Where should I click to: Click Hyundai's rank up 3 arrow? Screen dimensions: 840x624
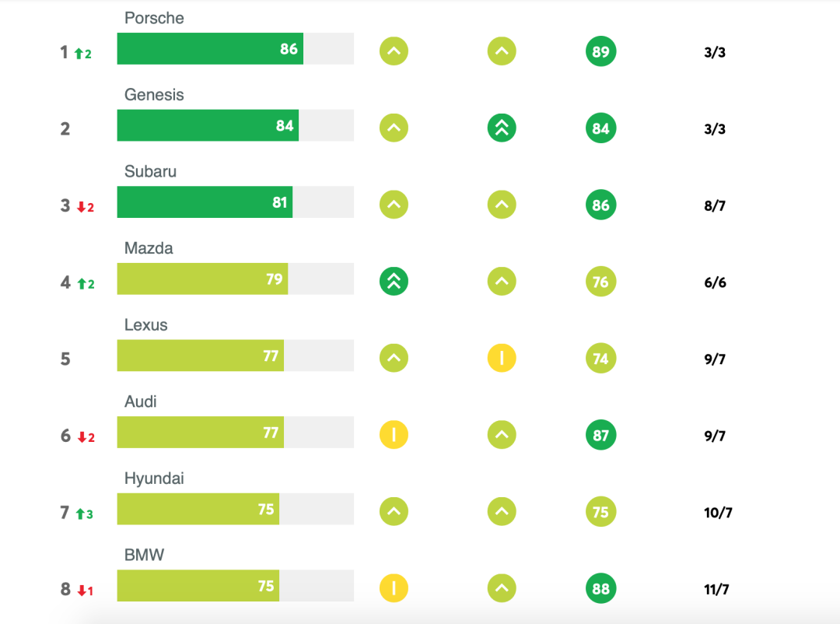click(x=83, y=514)
